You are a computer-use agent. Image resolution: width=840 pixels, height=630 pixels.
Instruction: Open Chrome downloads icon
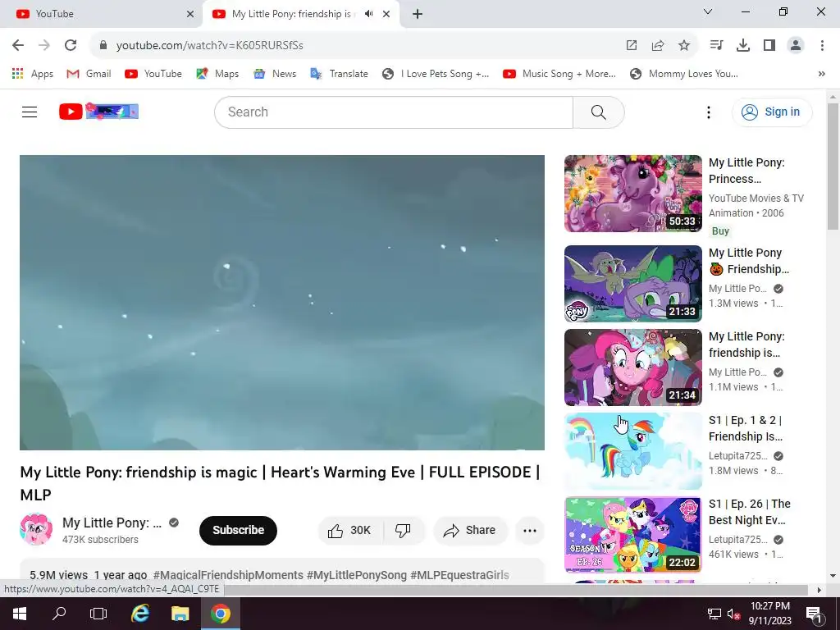point(743,46)
